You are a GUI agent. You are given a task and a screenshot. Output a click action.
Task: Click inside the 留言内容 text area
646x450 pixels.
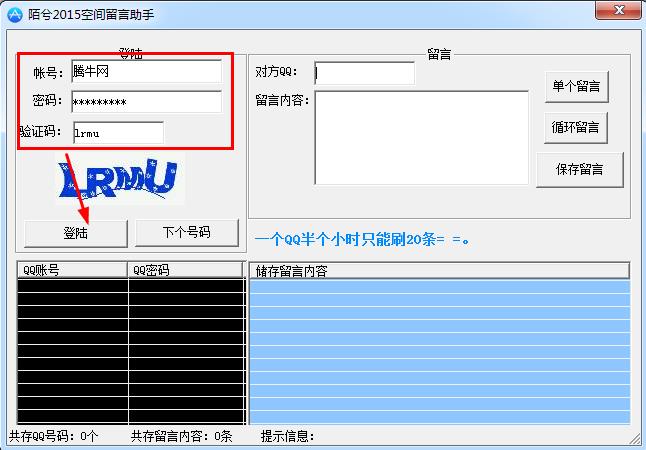[421, 138]
